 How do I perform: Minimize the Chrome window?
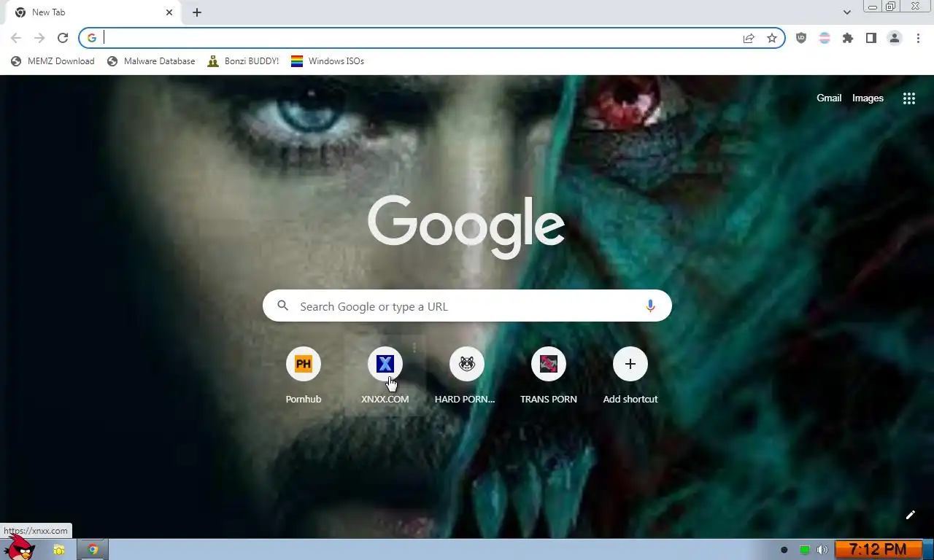[x=872, y=7]
